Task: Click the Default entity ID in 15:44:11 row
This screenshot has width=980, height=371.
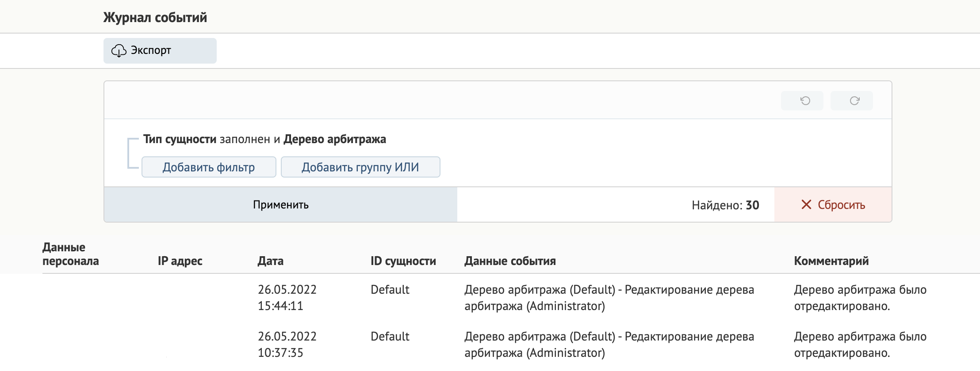Action: tap(390, 290)
